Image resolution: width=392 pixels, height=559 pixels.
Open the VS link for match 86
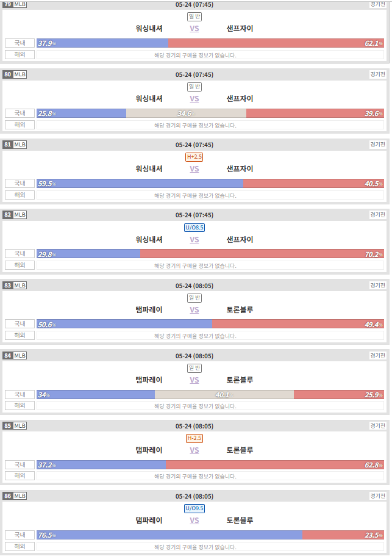point(194,521)
